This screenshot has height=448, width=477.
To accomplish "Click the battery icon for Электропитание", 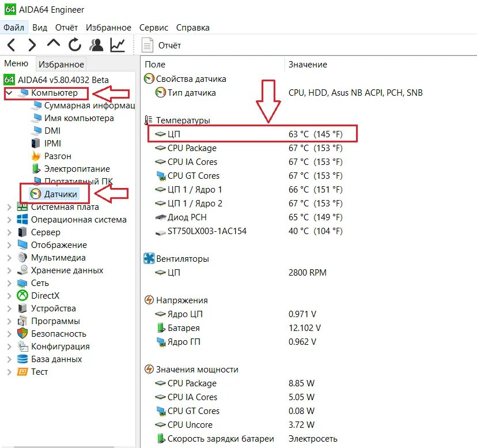I will [x=36, y=169].
